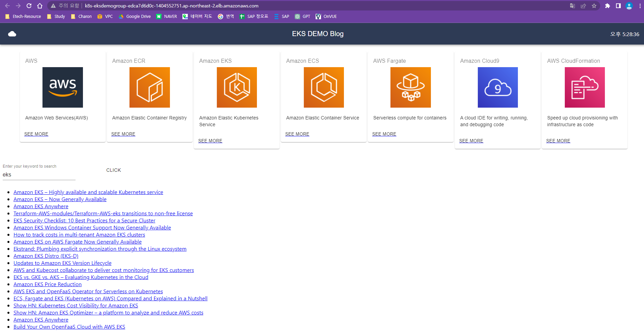Open How to track costs in multi-tenant link
Screen dimensions: 644x331
79,235
